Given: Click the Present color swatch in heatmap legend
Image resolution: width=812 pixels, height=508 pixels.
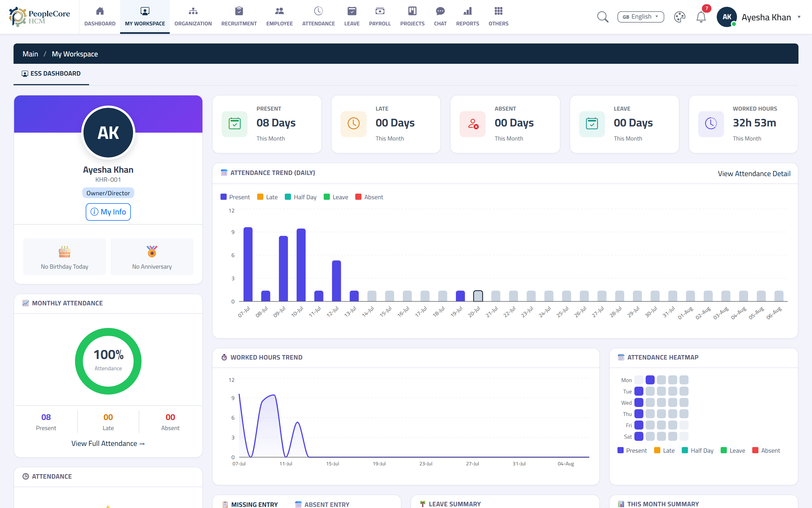Looking at the screenshot, I should click(620, 450).
